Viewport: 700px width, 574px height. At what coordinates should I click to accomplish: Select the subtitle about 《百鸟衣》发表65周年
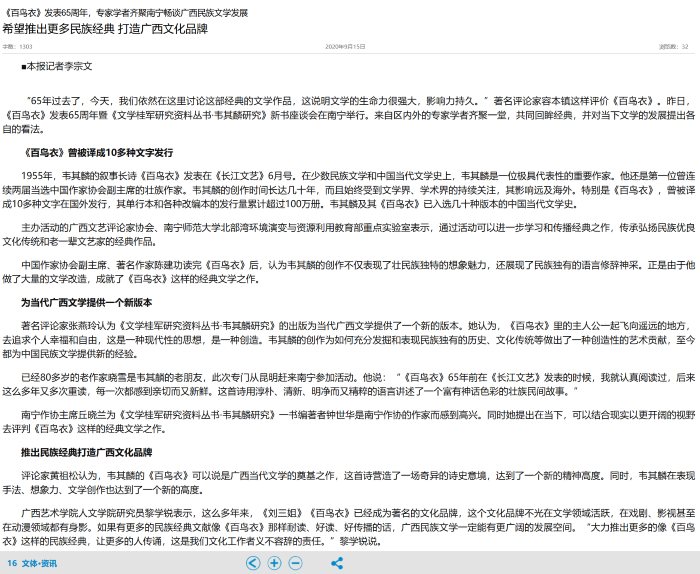[125, 12]
